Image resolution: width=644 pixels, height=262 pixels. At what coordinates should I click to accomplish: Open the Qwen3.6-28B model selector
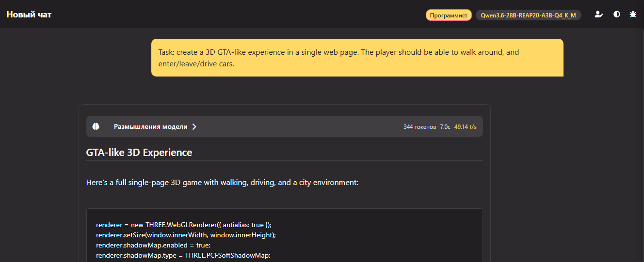click(528, 15)
